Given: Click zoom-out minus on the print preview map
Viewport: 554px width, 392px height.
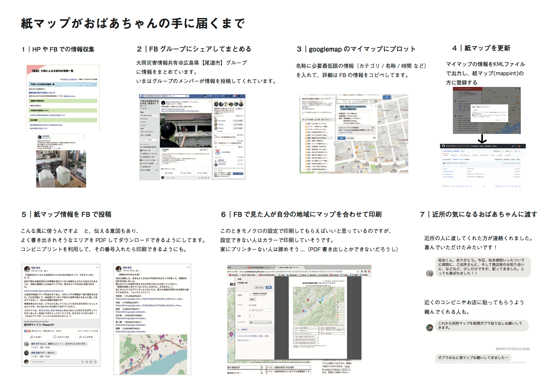Looking at the screenshot, I should coord(295,291).
